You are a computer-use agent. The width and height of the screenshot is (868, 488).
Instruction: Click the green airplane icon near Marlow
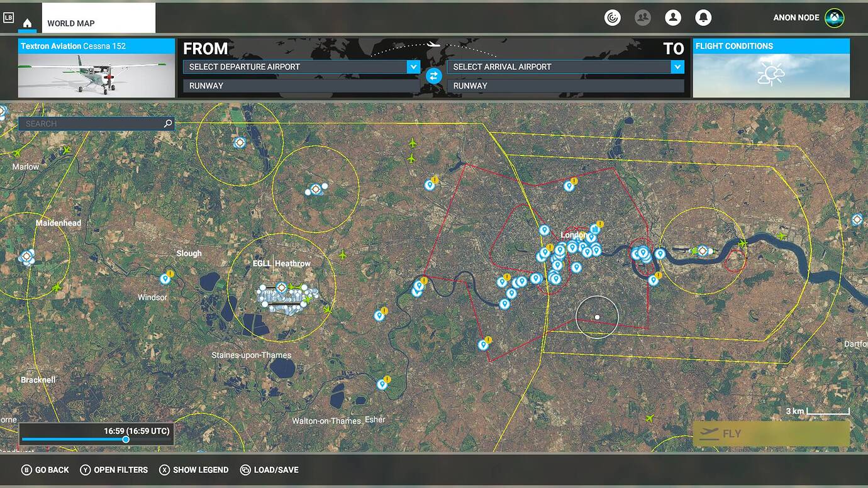(x=65, y=151)
